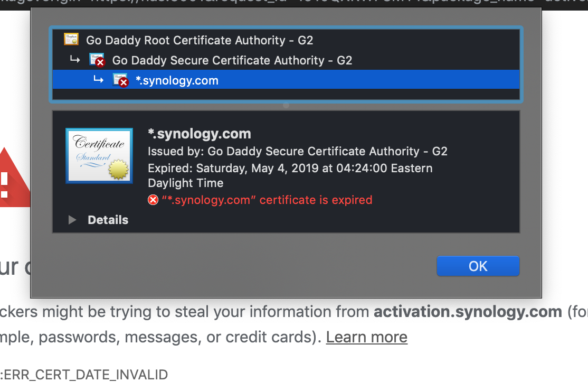Click activation.synology.com bold text
This screenshot has width=588, height=391.
467,311
